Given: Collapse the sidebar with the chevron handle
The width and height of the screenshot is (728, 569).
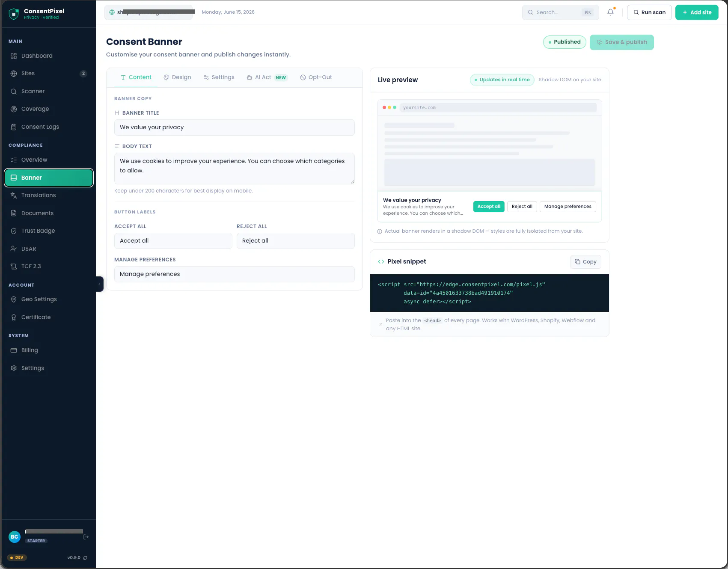Looking at the screenshot, I should click(x=100, y=284).
